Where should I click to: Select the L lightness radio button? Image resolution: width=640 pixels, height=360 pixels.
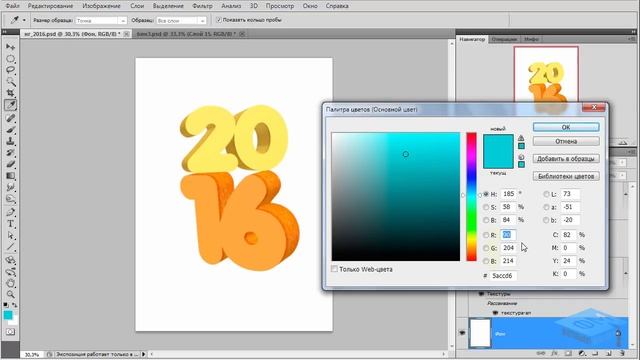(546, 194)
